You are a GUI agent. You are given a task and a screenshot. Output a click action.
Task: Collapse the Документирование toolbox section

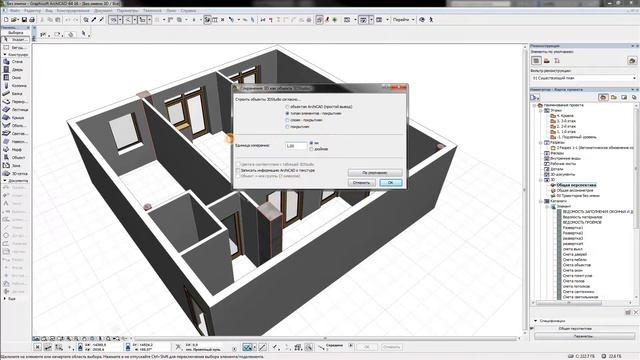click(5, 180)
